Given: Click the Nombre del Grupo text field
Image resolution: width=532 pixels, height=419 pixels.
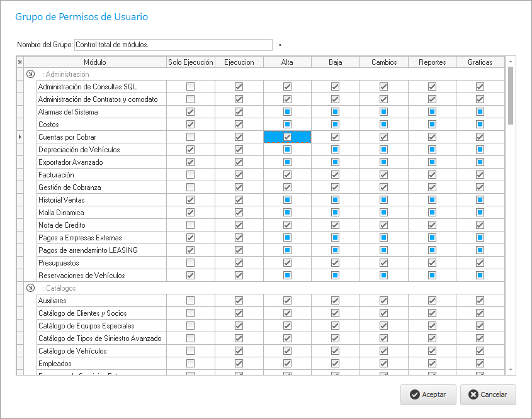Looking at the screenshot, I should click(173, 45).
